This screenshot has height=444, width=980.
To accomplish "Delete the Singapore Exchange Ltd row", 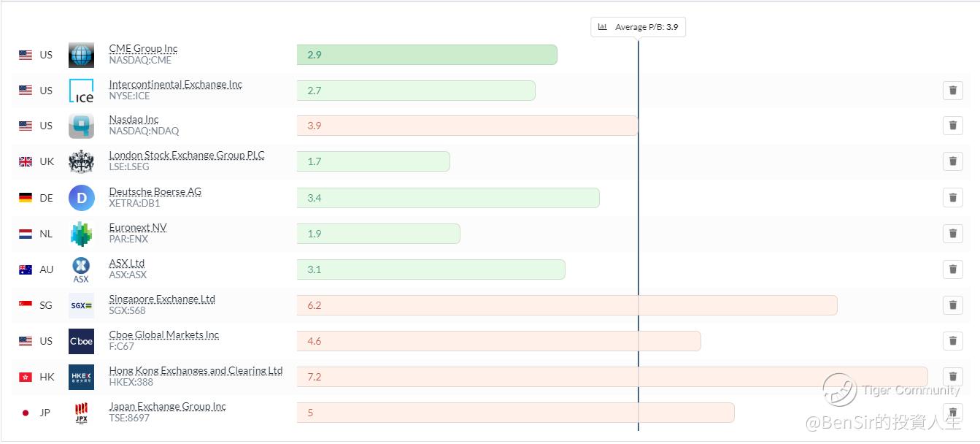I will 952,305.
